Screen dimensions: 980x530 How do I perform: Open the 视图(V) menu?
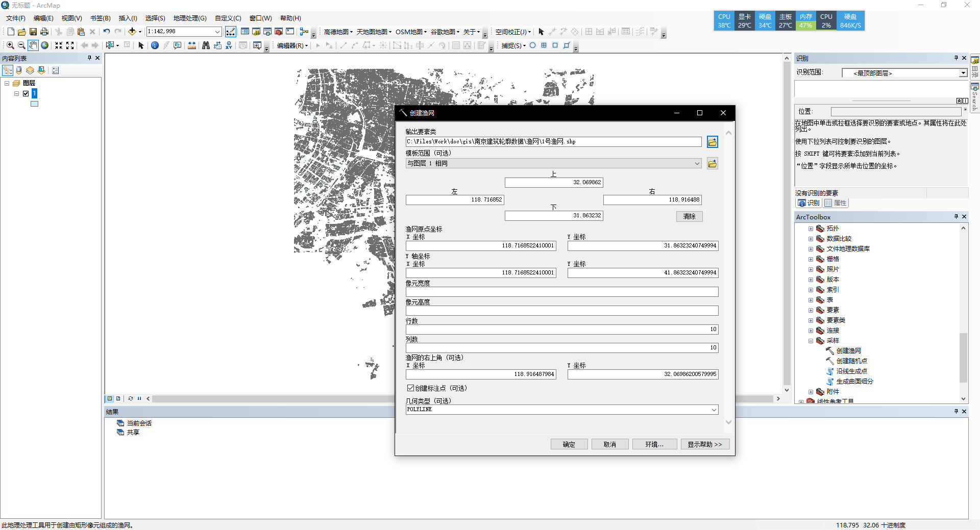(72, 18)
